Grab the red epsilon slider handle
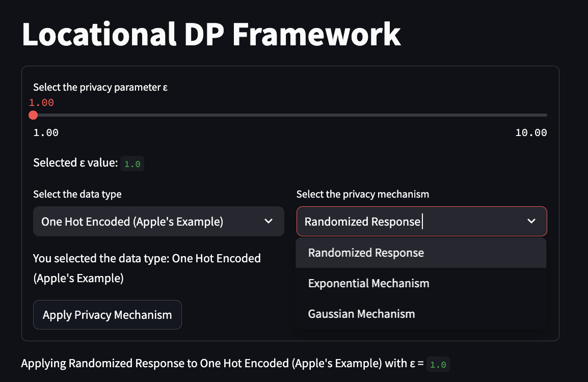The image size is (588, 382). tap(33, 115)
